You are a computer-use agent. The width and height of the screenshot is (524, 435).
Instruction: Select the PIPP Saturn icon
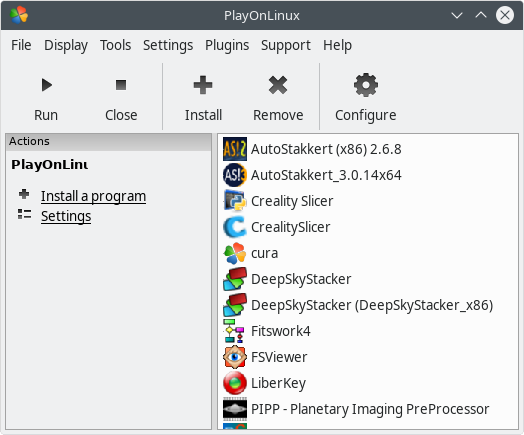pyautogui.click(x=235, y=409)
